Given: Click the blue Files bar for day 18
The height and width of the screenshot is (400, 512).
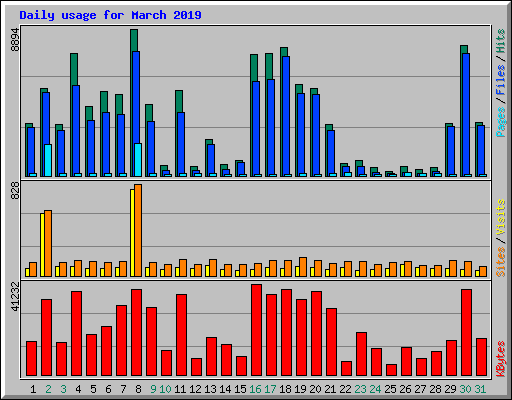Looking at the screenshot, I should [286, 116].
